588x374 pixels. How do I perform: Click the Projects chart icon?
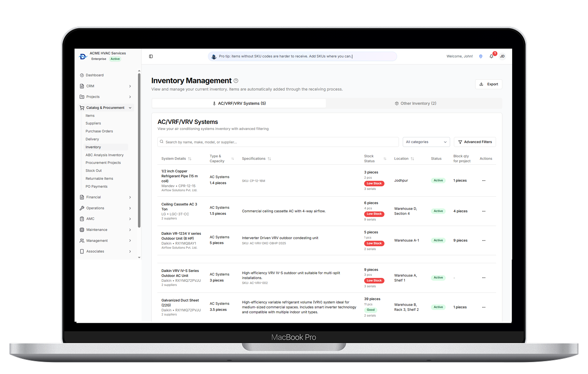click(82, 97)
